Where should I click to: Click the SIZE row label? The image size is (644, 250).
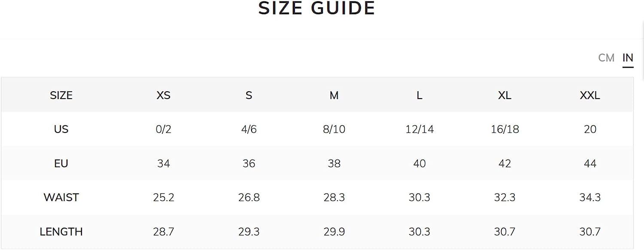[x=61, y=95]
